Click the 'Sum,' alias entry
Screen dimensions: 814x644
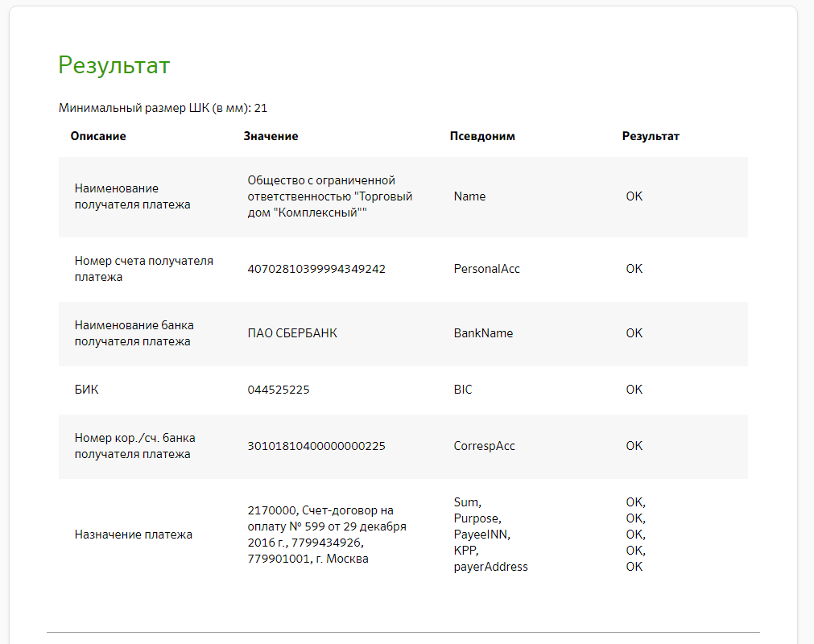[467, 502]
